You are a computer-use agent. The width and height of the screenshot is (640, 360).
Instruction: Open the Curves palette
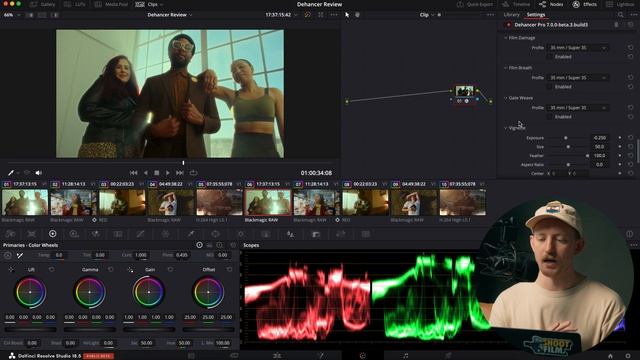(x=140, y=234)
